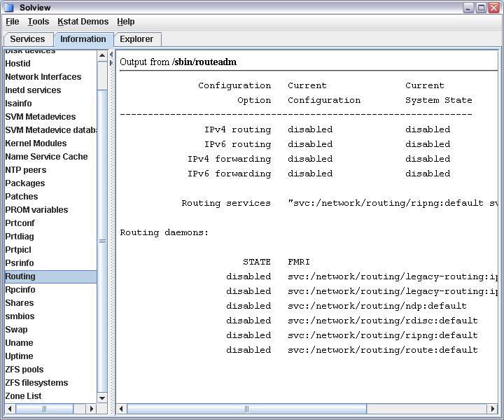Maximize the Solview window
This screenshot has height=420, width=504.
481,8
